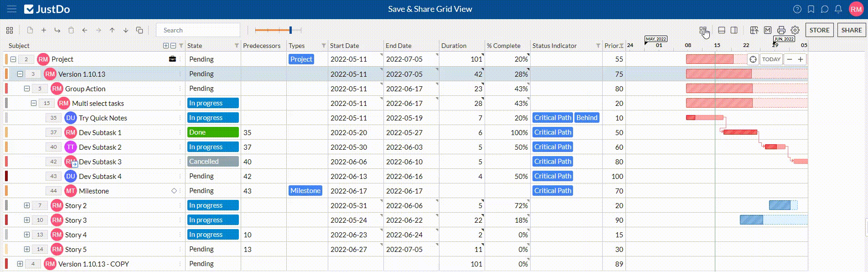This screenshot has height=272, width=868.
Task: Click the export grid icon
Action: click(754, 30)
